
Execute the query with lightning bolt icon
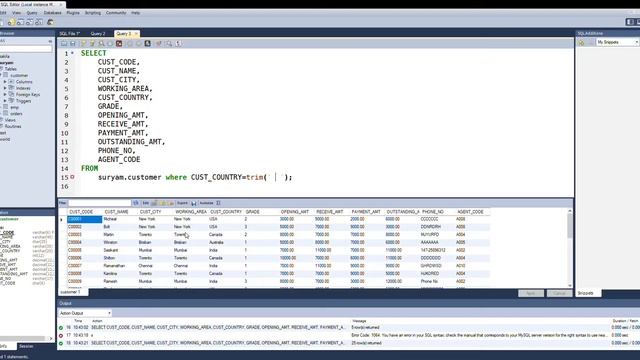point(83,43)
